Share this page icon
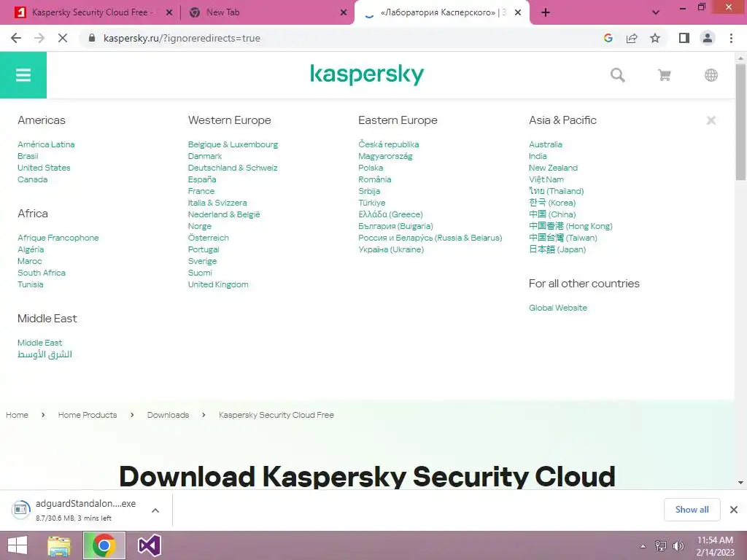 coord(632,38)
